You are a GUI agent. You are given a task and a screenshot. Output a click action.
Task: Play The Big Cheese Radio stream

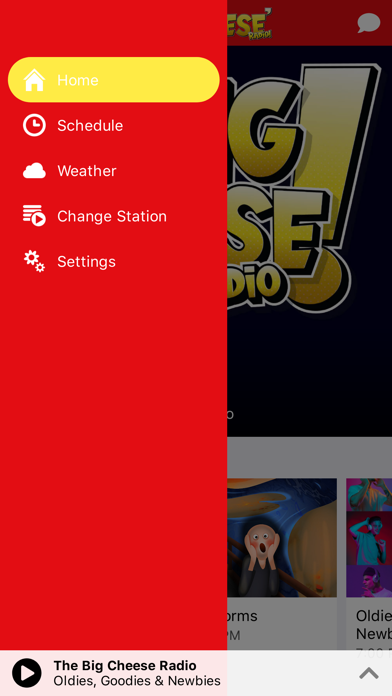(x=27, y=673)
